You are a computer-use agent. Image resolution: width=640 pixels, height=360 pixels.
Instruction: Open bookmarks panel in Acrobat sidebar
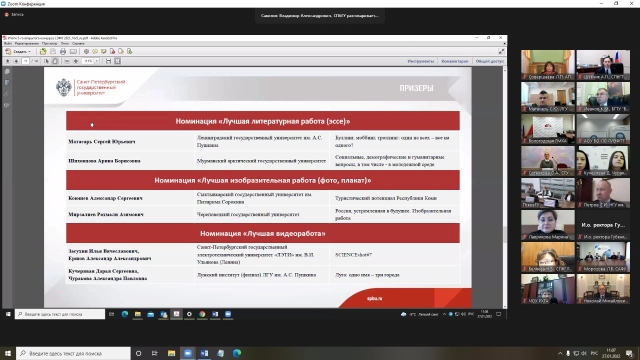click(x=7, y=83)
